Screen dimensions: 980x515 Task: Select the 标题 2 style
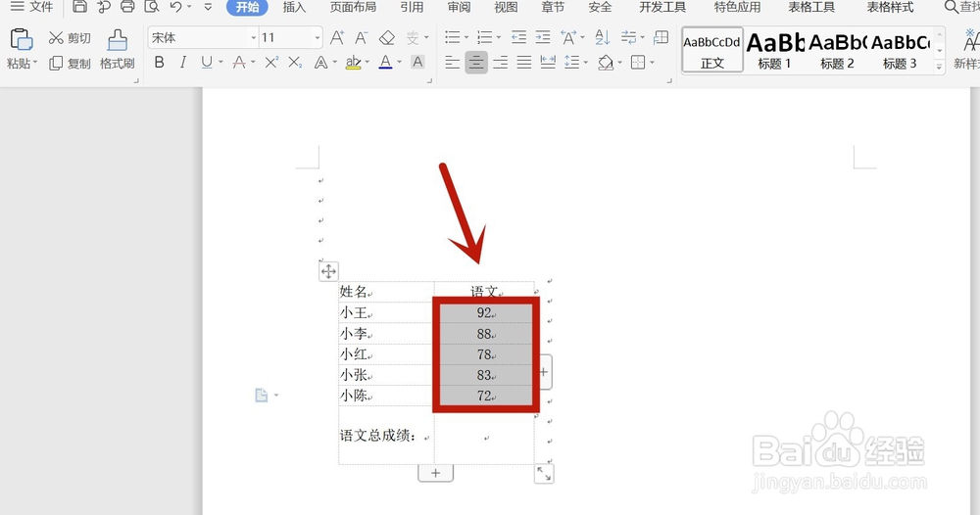pyautogui.click(x=837, y=50)
